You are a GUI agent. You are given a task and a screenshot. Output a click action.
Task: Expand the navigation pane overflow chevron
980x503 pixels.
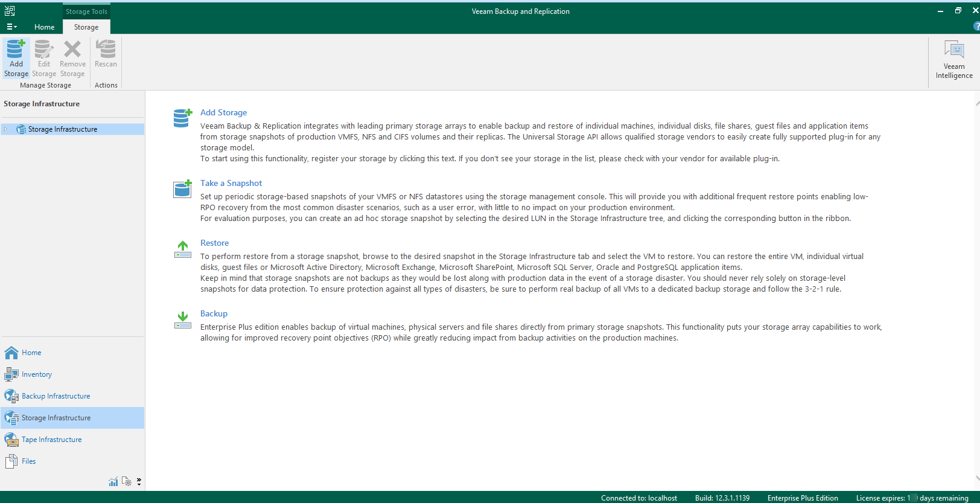click(139, 481)
